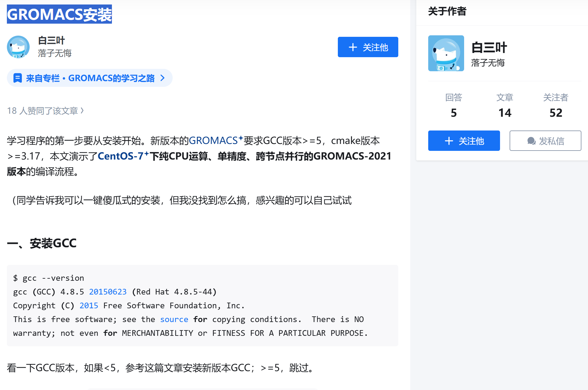The width and height of the screenshot is (588, 390).
Task: Click the source link inside the code block
Action: [x=174, y=319]
